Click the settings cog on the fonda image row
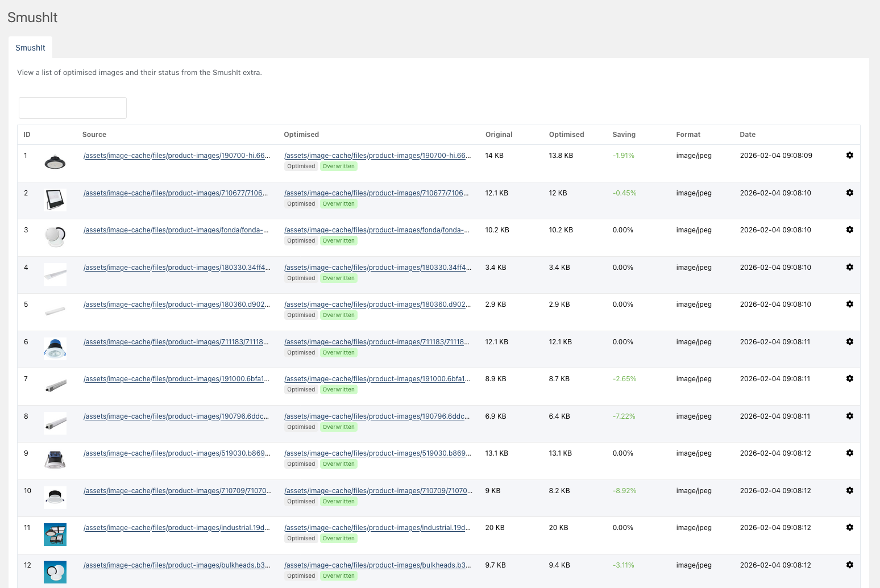 coord(849,230)
